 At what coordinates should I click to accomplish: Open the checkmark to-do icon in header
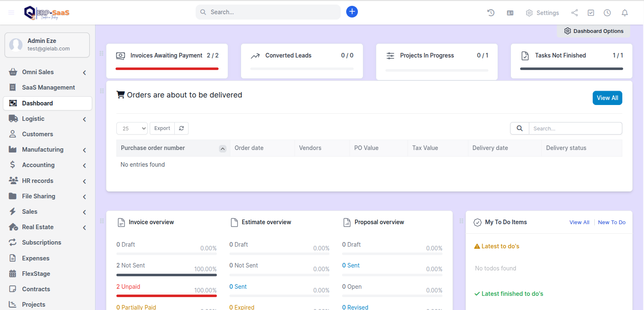591,13
